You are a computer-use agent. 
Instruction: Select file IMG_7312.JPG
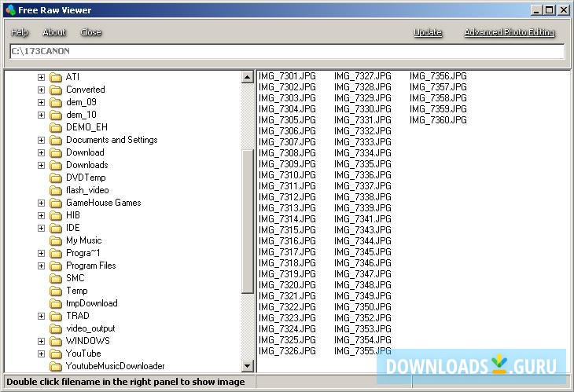(287, 196)
